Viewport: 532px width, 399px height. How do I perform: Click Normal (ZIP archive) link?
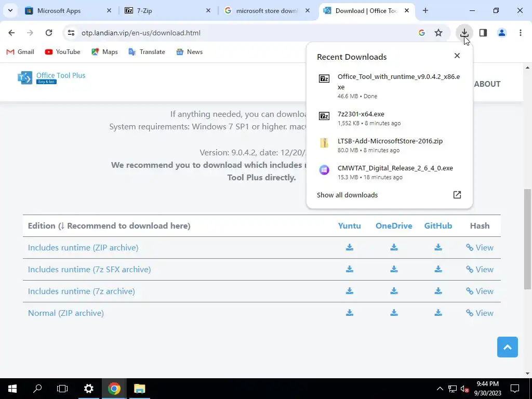(66, 313)
